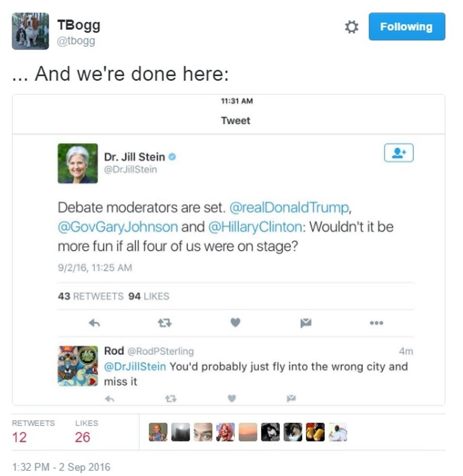Like Rod's reply with the heart icon
The height and width of the screenshot is (476, 463).
point(232,398)
